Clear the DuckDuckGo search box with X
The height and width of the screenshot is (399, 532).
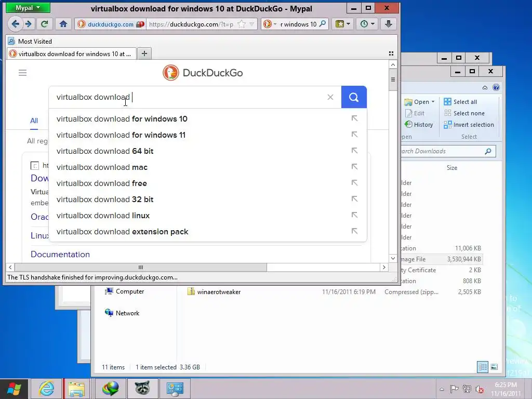click(x=330, y=97)
